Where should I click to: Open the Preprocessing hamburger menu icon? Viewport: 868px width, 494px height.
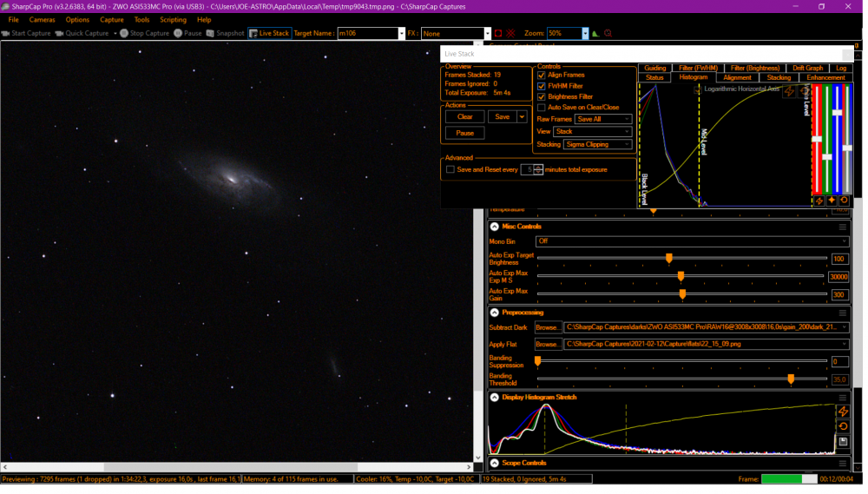[843, 313]
